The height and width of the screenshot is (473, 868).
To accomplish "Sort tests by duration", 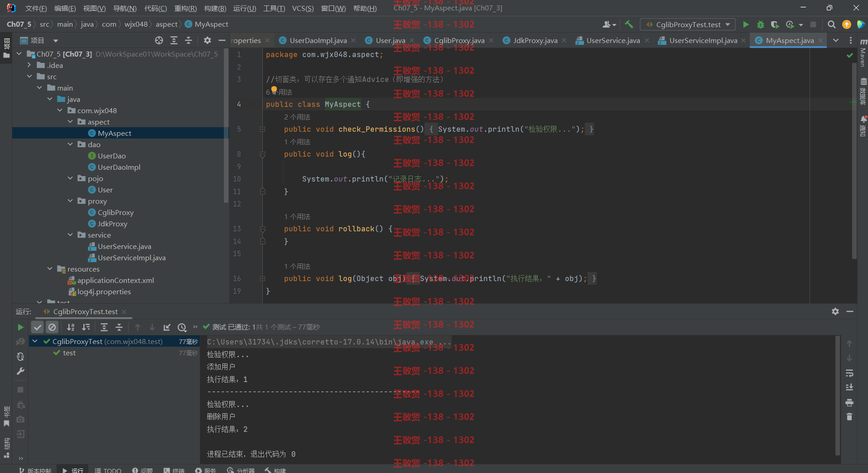I will 86,327.
